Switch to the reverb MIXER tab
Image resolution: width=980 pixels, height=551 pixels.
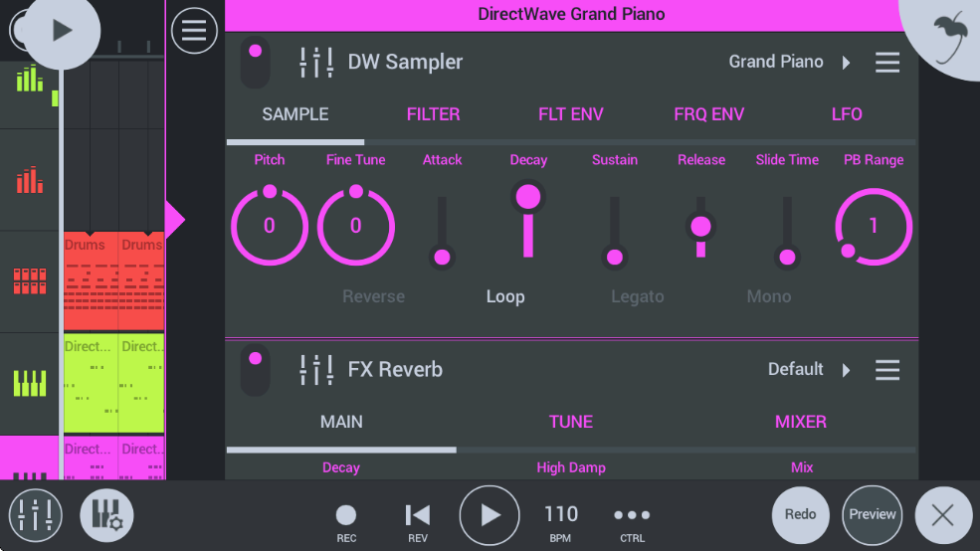[x=801, y=422]
